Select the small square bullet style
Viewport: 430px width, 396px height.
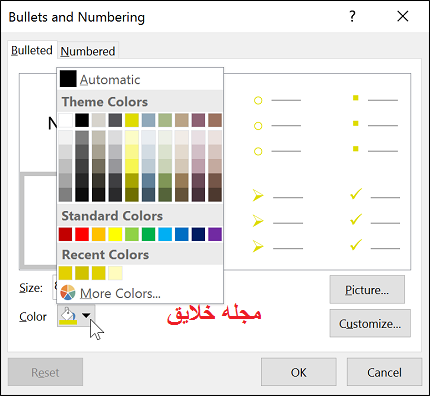(375, 124)
